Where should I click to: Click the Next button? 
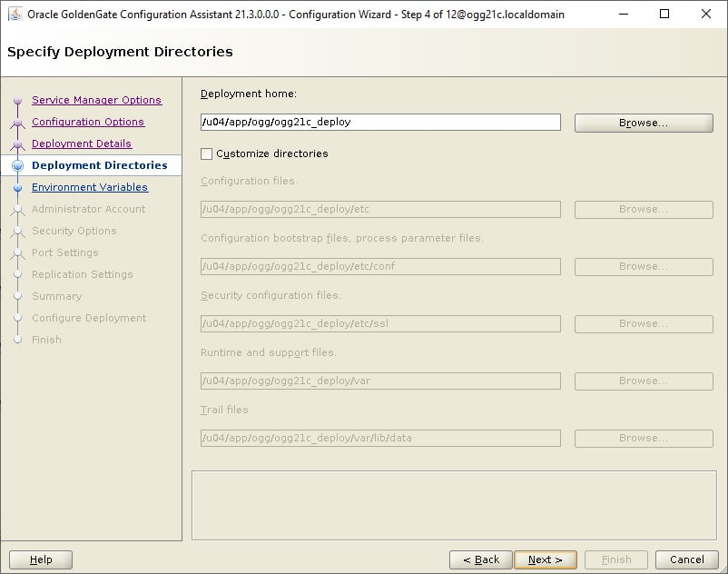click(546, 559)
